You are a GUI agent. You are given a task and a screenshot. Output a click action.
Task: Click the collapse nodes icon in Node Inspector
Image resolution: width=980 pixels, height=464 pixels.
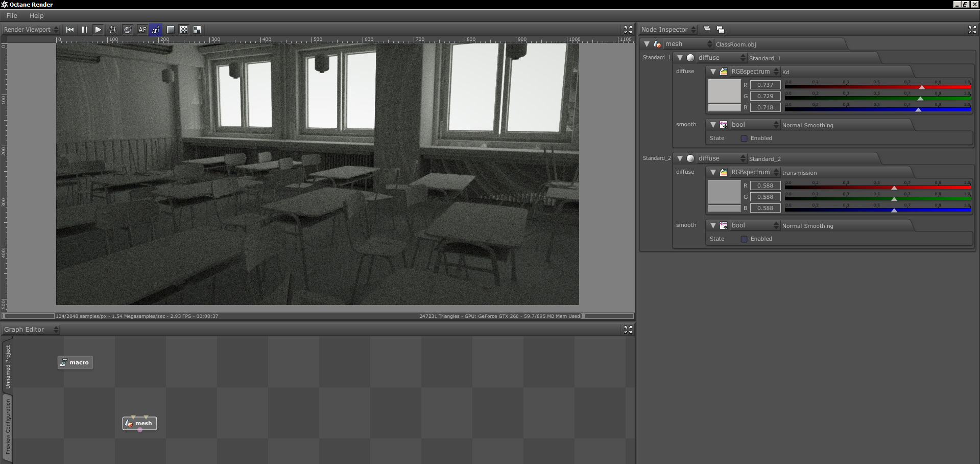pyautogui.click(x=707, y=29)
